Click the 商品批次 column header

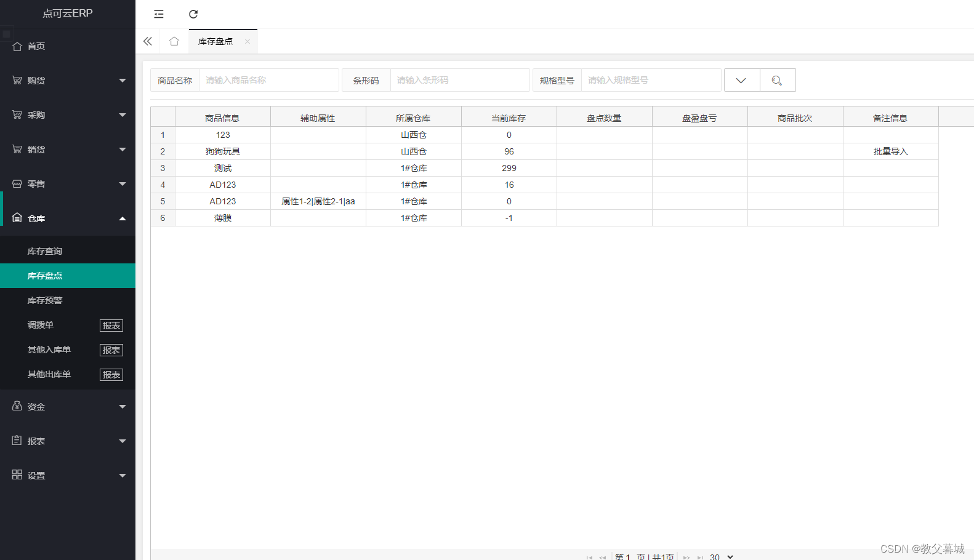(795, 118)
